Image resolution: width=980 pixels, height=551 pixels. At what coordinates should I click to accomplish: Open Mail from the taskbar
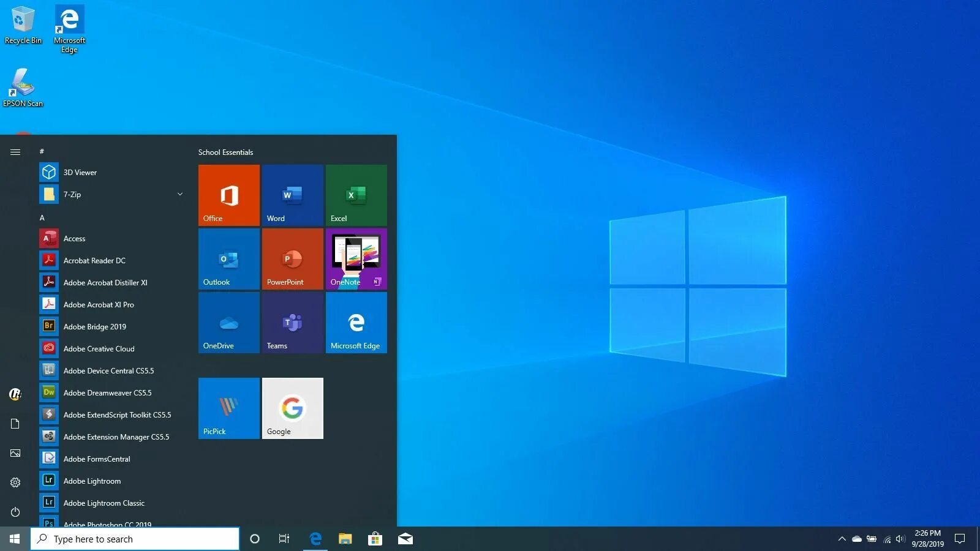[405, 539]
